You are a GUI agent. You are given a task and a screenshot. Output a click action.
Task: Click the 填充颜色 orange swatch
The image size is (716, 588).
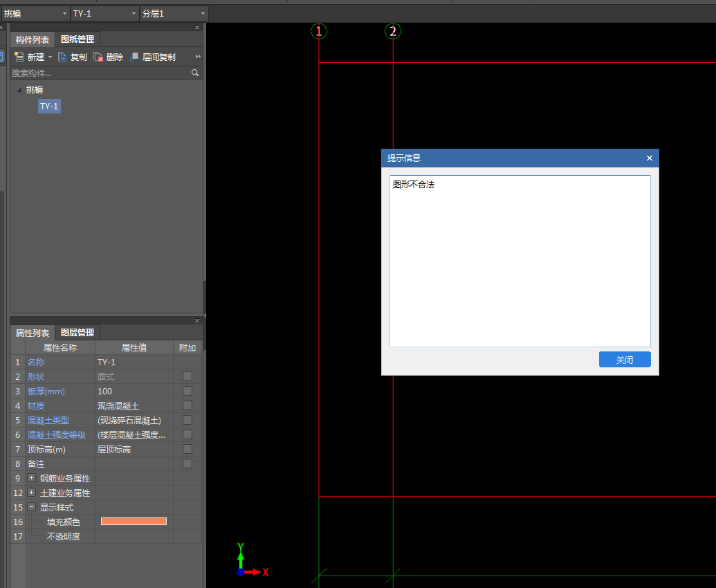click(134, 522)
